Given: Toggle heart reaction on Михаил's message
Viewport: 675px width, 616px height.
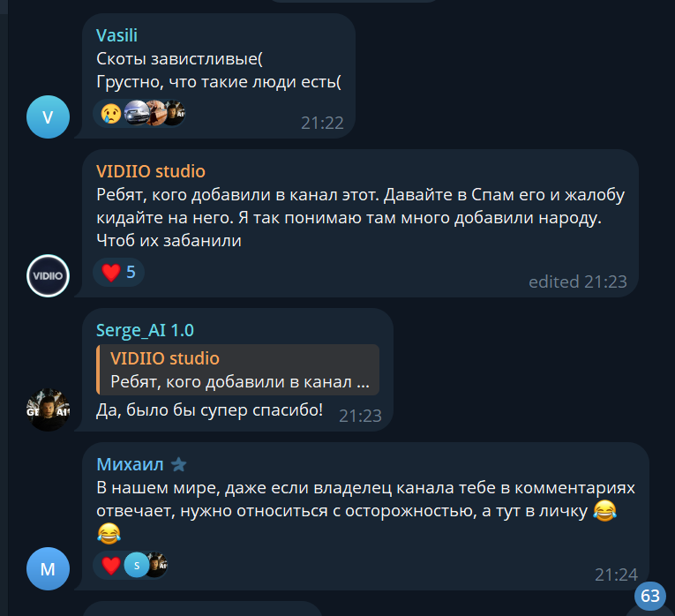Looking at the screenshot, I should click(x=110, y=565).
